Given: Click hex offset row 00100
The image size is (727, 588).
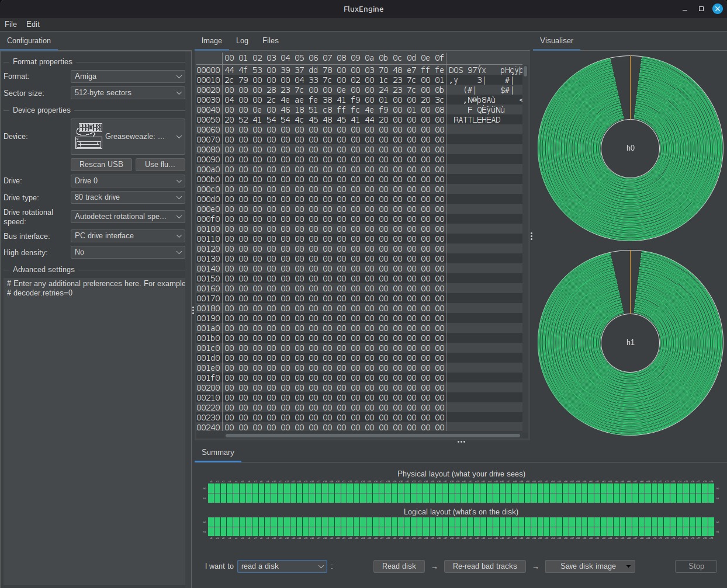Looking at the screenshot, I should [208, 229].
